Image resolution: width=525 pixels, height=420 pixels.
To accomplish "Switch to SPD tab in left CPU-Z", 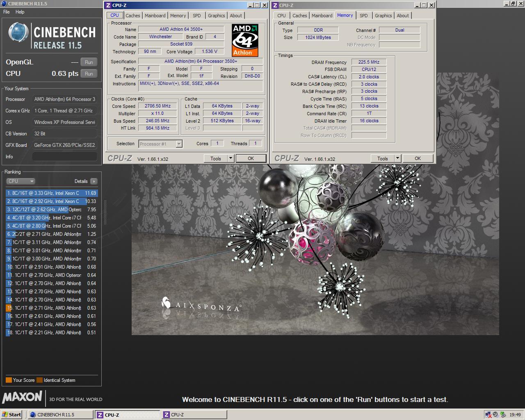I will (x=197, y=16).
